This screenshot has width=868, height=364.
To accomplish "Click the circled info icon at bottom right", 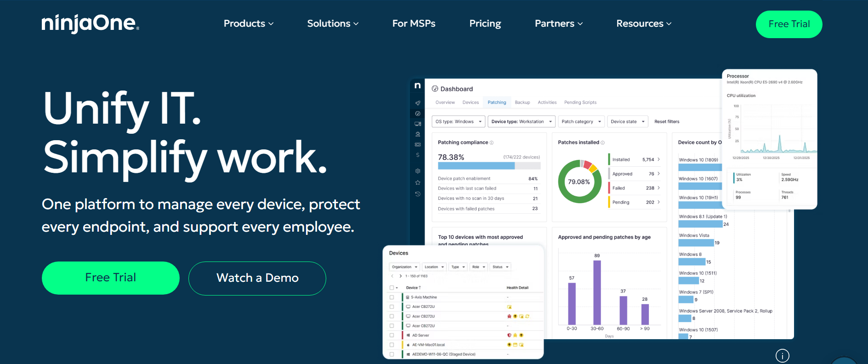I will tap(783, 356).
